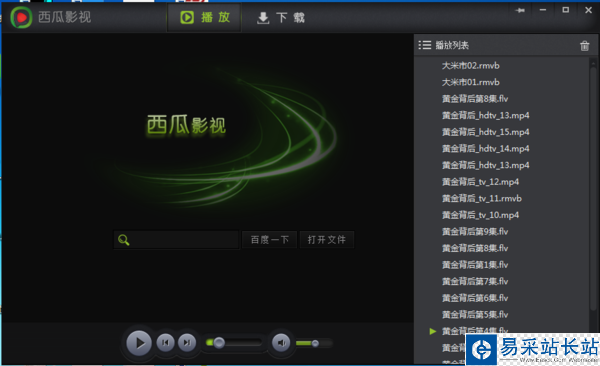Select 黄金背后第1集.flv in the playlist
The width and height of the screenshot is (600, 366).
point(475,265)
